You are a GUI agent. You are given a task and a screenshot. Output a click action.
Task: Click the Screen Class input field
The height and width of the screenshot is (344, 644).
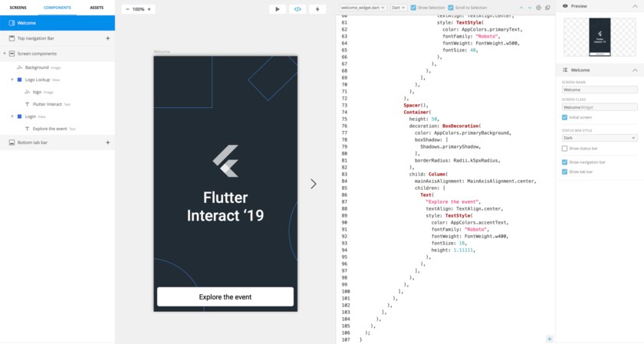click(x=600, y=107)
